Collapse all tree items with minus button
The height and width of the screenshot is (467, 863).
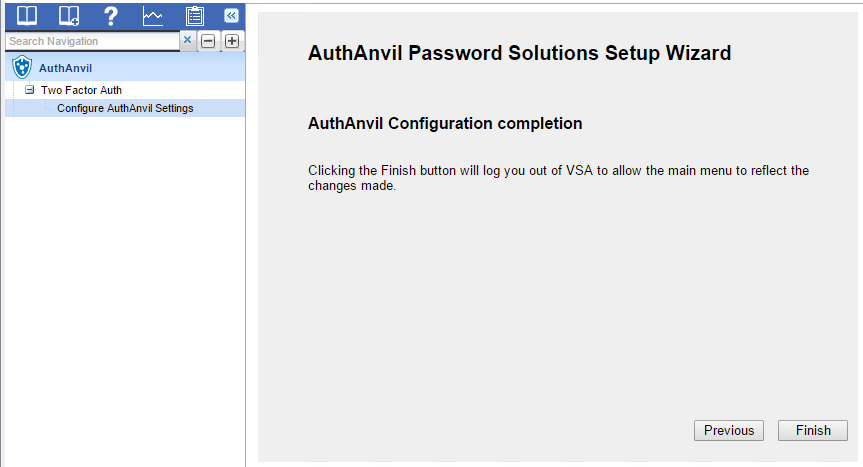pos(208,41)
